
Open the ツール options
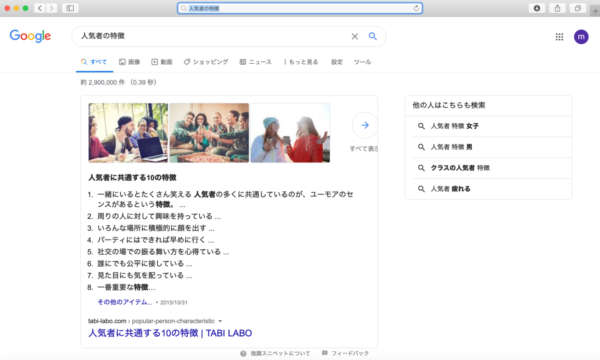(x=362, y=62)
